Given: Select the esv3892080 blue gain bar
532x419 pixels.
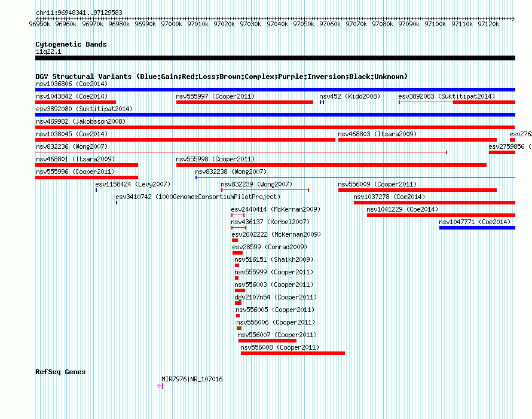Looking at the screenshot, I should pyautogui.click(x=275, y=115).
